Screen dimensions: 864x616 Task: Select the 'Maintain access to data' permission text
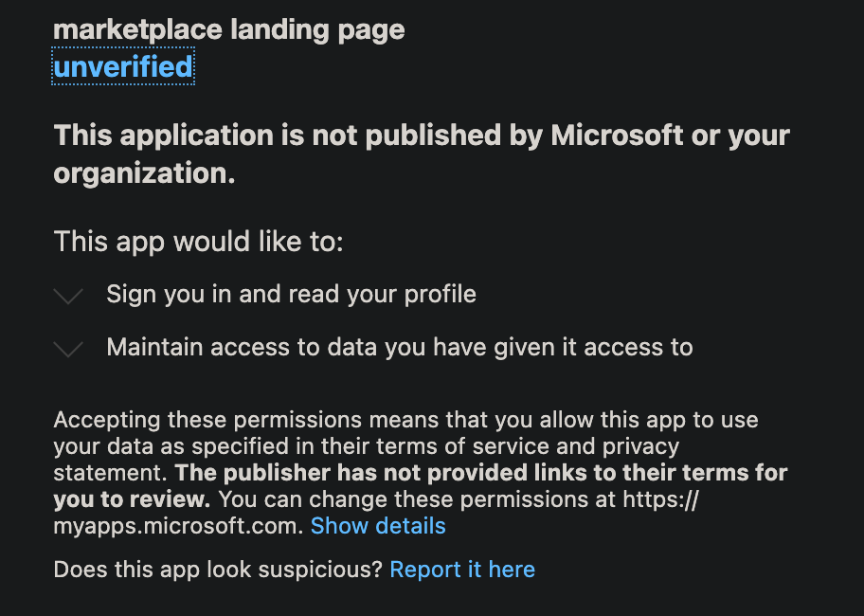(x=399, y=347)
